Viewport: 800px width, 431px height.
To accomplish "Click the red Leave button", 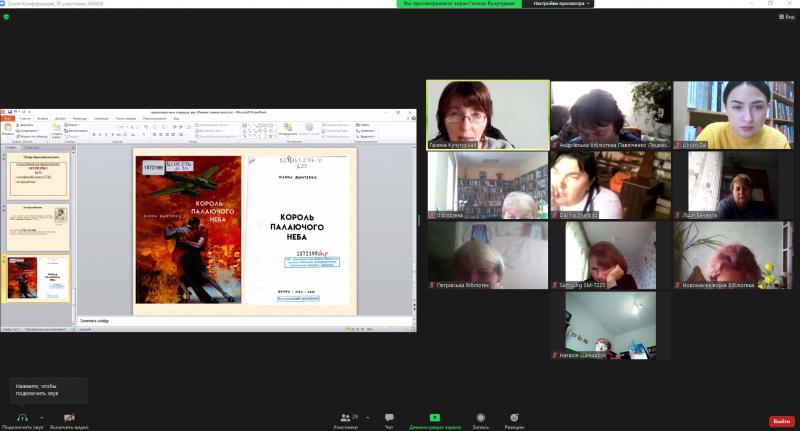I will click(x=782, y=421).
